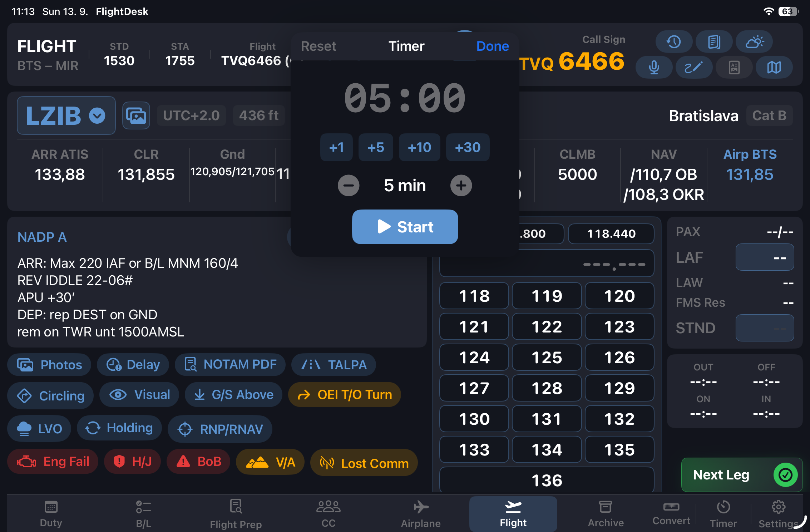The height and width of the screenshot is (532, 810).
Task: Open the history clock icon
Action: [674, 42]
